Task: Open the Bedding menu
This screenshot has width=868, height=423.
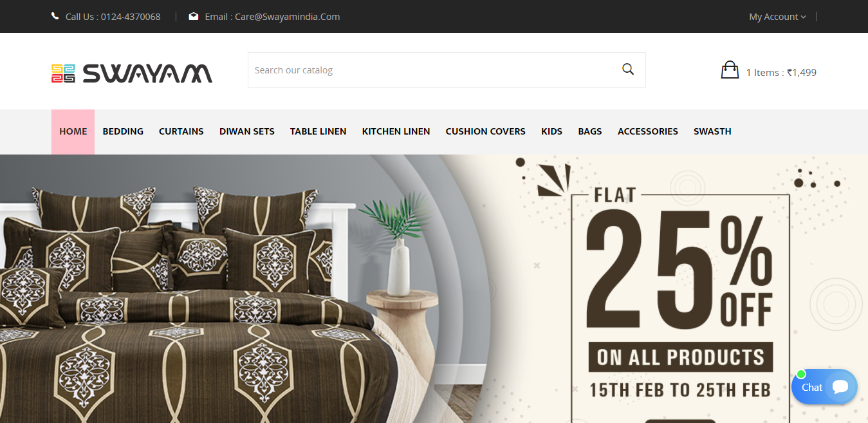Action: pos(123,131)
